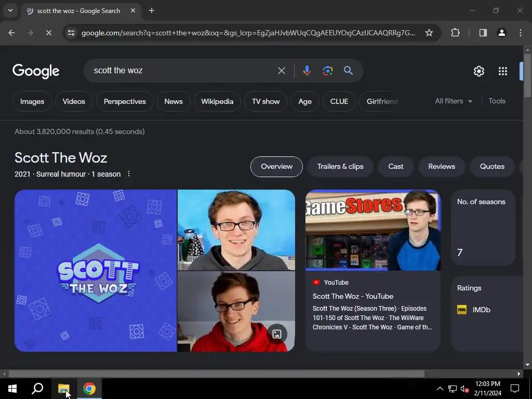Open the Windows notification center

click(515, 389)
